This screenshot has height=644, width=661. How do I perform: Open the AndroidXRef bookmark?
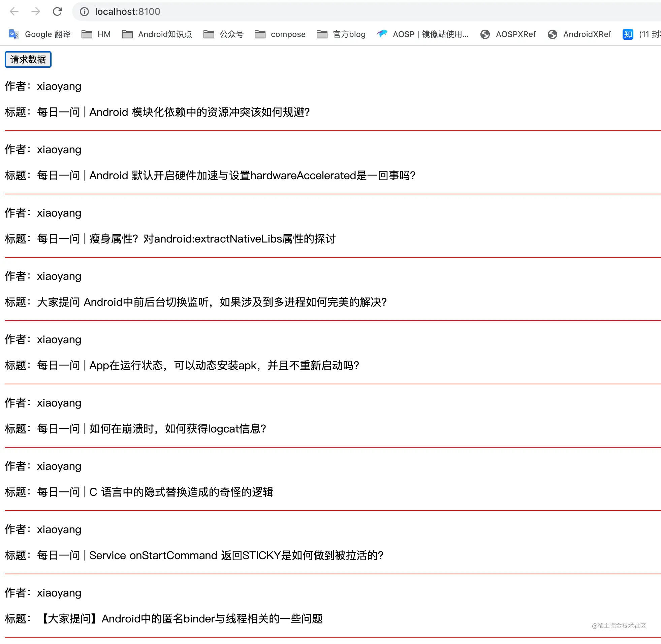[x=579, y=34]
